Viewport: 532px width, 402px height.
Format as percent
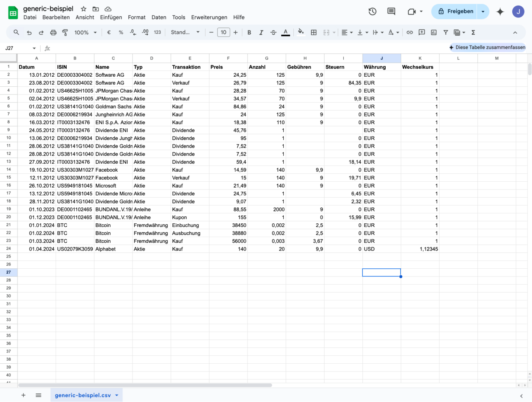121,32
